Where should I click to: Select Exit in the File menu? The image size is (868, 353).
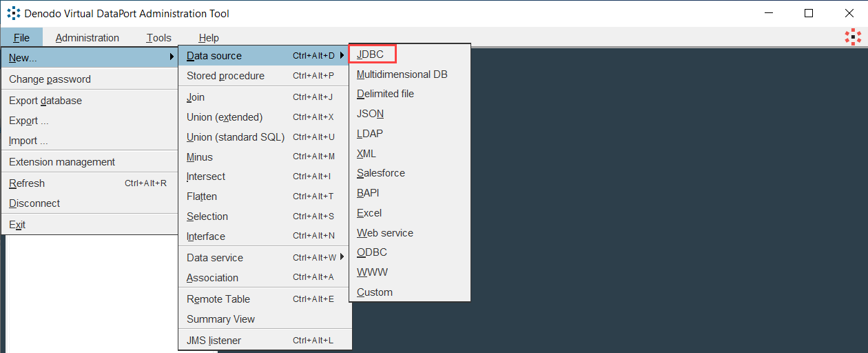coord(90,225)
